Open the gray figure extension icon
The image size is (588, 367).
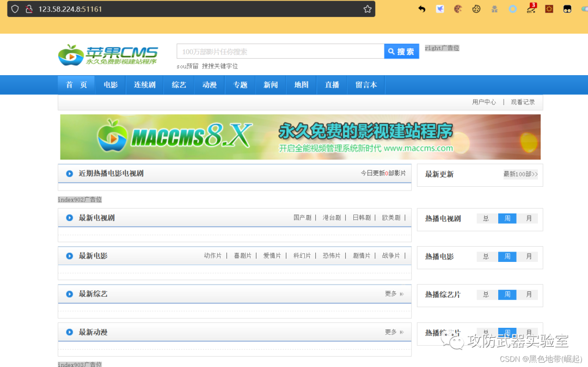point(494,9)
